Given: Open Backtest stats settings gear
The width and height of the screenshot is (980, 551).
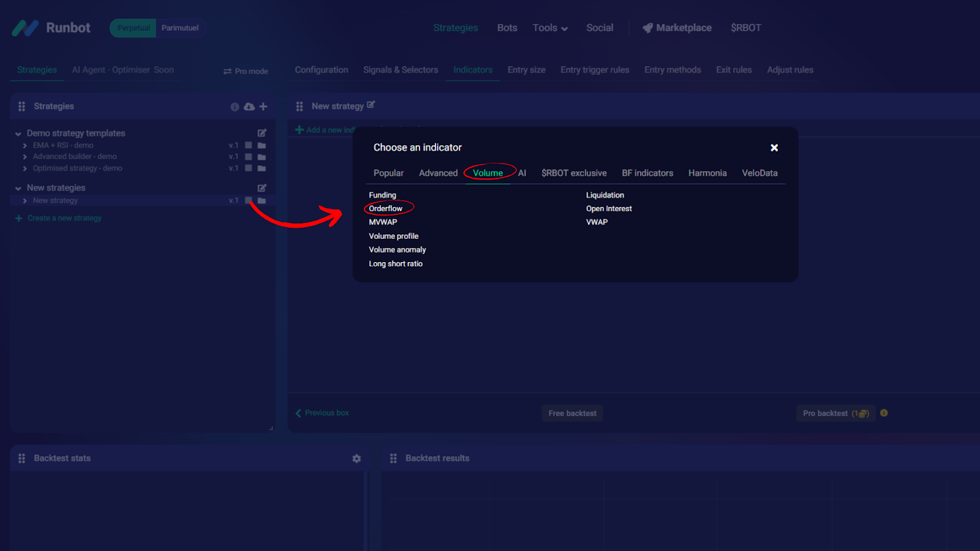Looking at the screenshot, I should tap(356, 459).
